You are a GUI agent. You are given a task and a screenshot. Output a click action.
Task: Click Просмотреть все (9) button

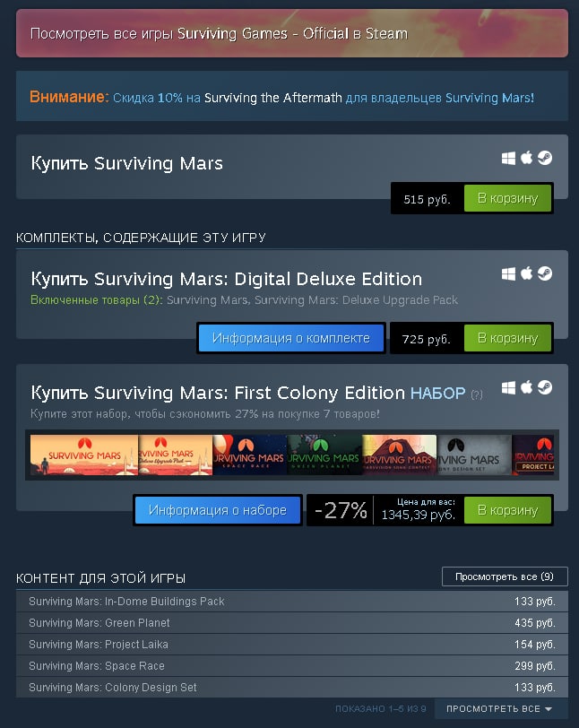[505, 576]
